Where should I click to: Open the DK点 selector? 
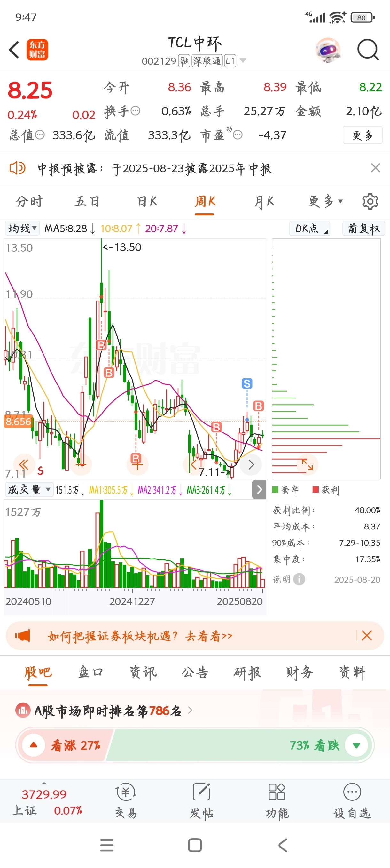[309, 229]
